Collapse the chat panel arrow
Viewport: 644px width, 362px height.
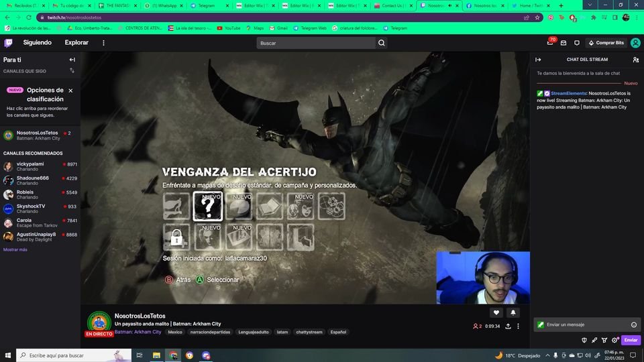pyautogui.click(x=538, y=60)
